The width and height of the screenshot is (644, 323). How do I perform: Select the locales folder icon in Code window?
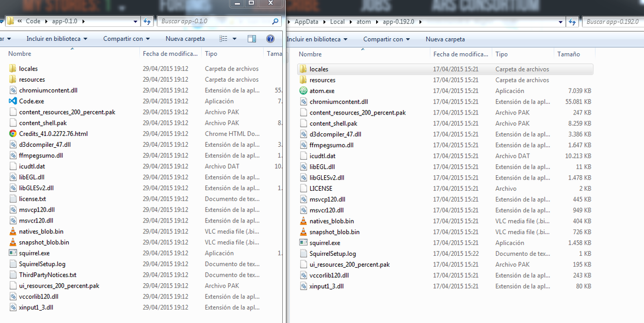tap(13, 69)
